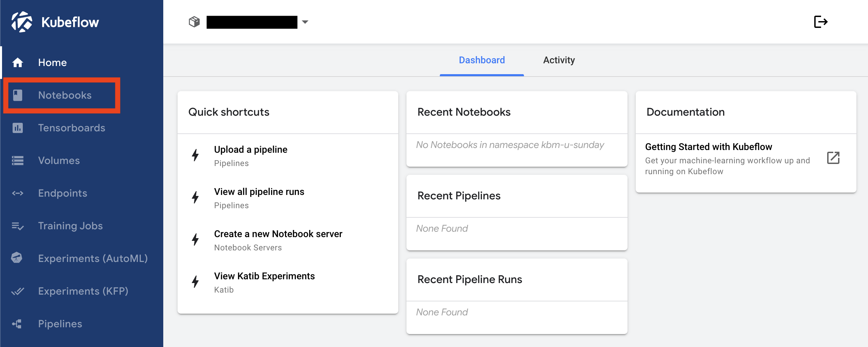868x347 pixels.
Task: Click the Kubeflow title text
Action: click(70, 22)
